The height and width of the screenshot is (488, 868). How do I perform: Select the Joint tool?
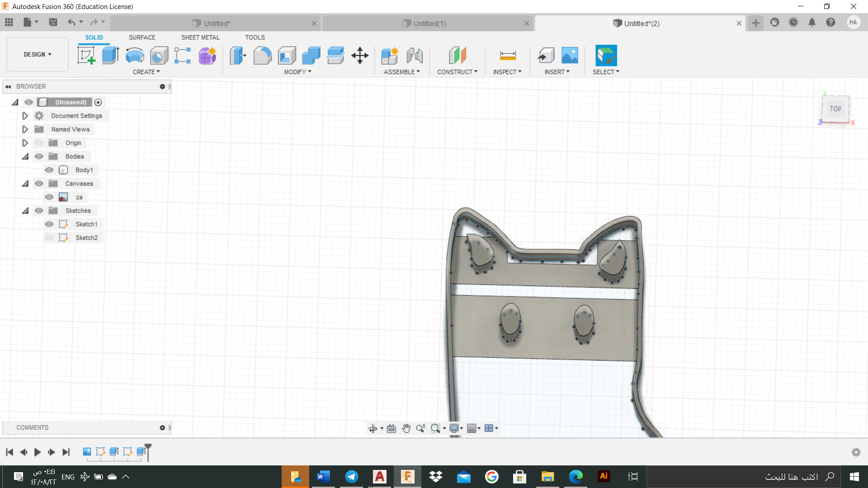point(415,56)
